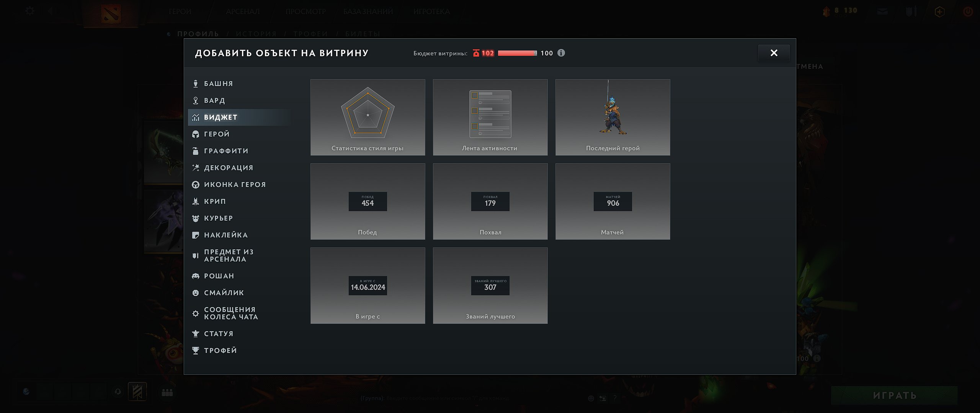
Task: Open the Виджет category
Action: 239,117
